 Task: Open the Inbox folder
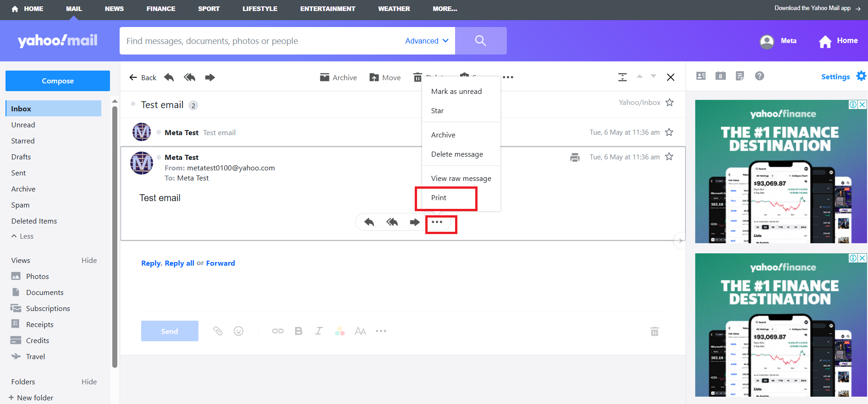point(53,109)
